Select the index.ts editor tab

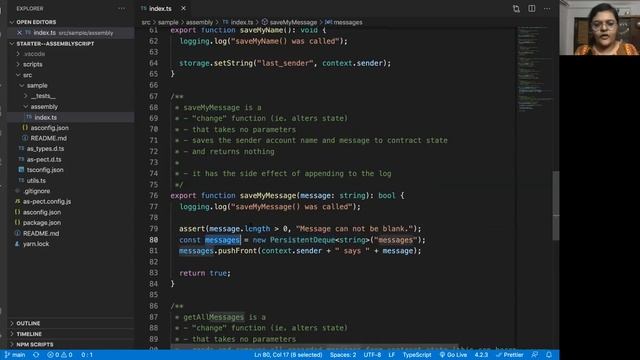tap(160, 8)
